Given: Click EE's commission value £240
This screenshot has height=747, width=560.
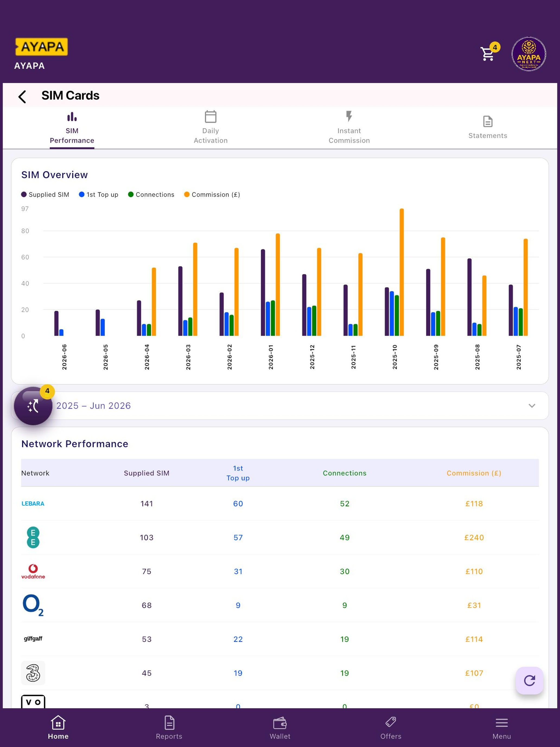Looking at the screenshot, I should tap(474, 537).
